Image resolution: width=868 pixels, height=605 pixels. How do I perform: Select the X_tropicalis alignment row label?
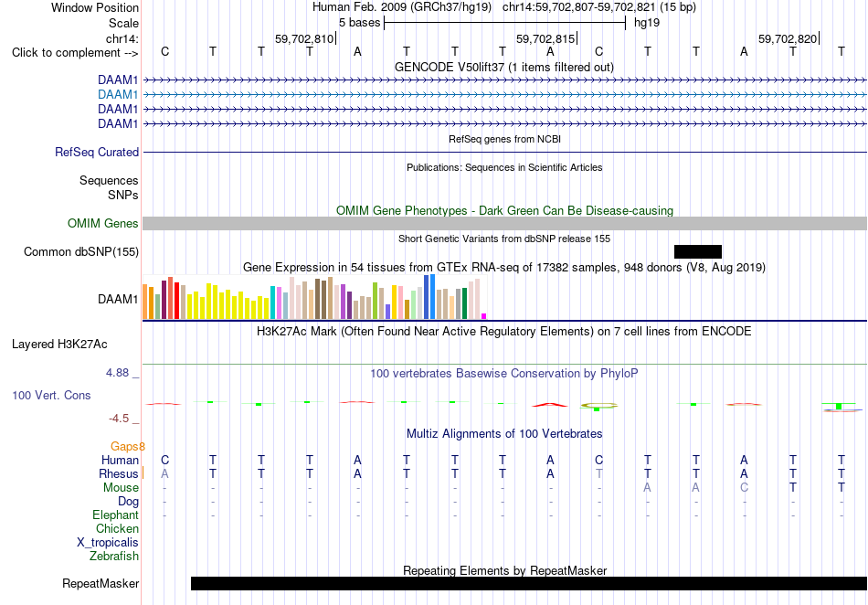click(108, 543)
